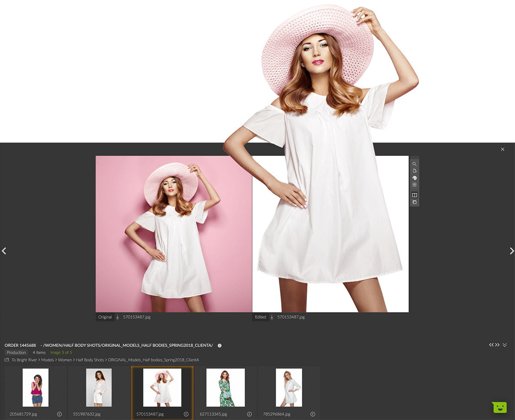Show the grid overlay tool
This screenshot has height=420, width=515.
pyautogui.click(x=415, y=185)
